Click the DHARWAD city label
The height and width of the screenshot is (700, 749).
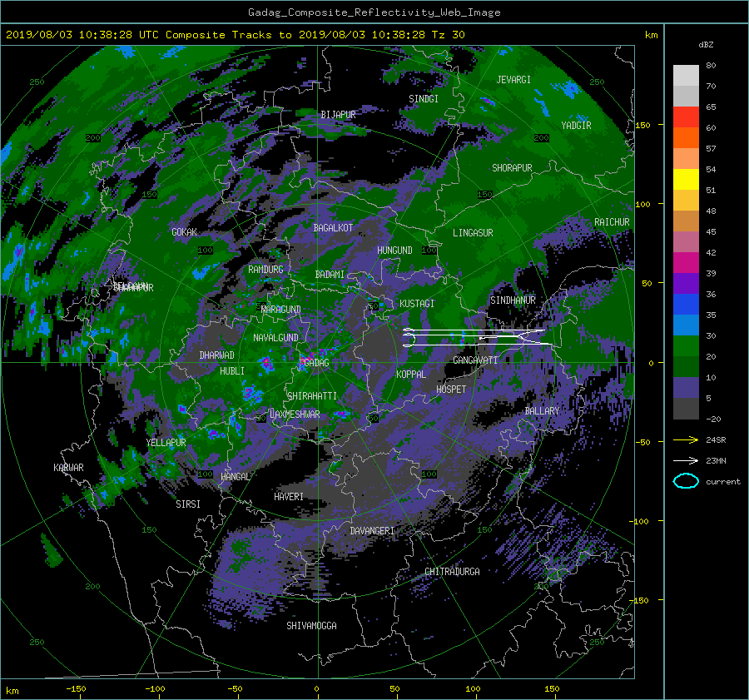[x=217, y=355]
